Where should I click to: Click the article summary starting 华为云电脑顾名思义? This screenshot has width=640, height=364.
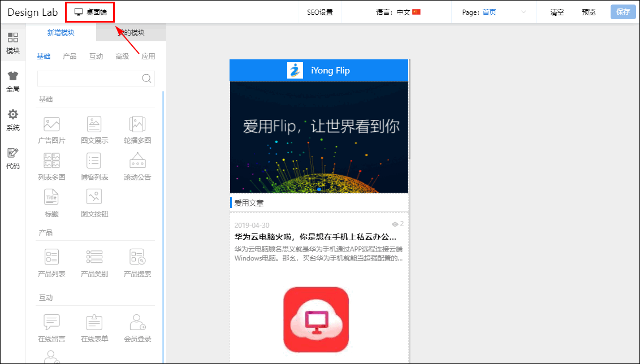[318, 253]
